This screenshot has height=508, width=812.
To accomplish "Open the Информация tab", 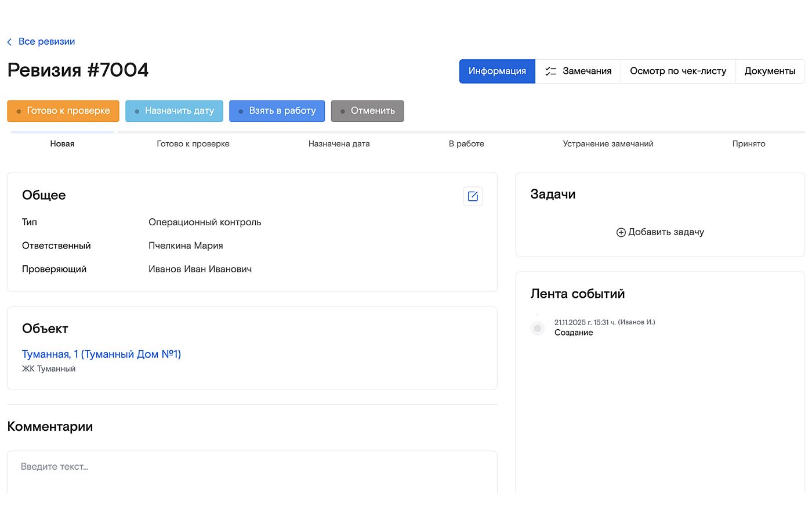I will click(x=497, y=71).
